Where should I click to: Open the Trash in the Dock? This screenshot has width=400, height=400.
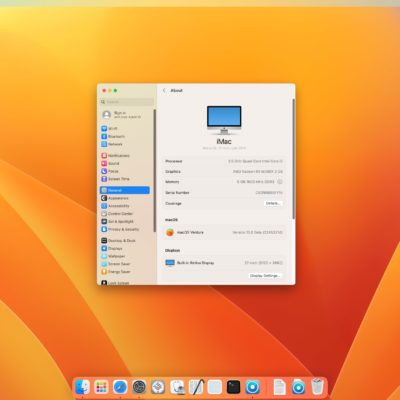[x=317, y=387]
